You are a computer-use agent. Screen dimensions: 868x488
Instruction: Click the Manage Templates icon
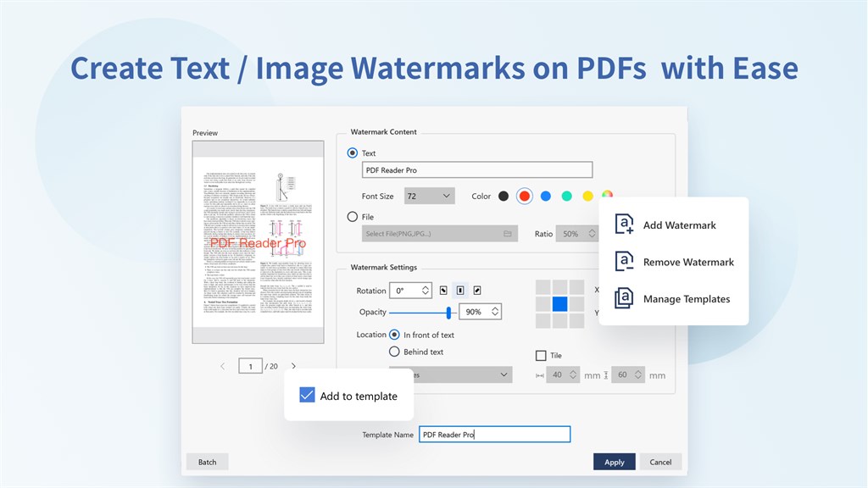(x=624, y=298)
